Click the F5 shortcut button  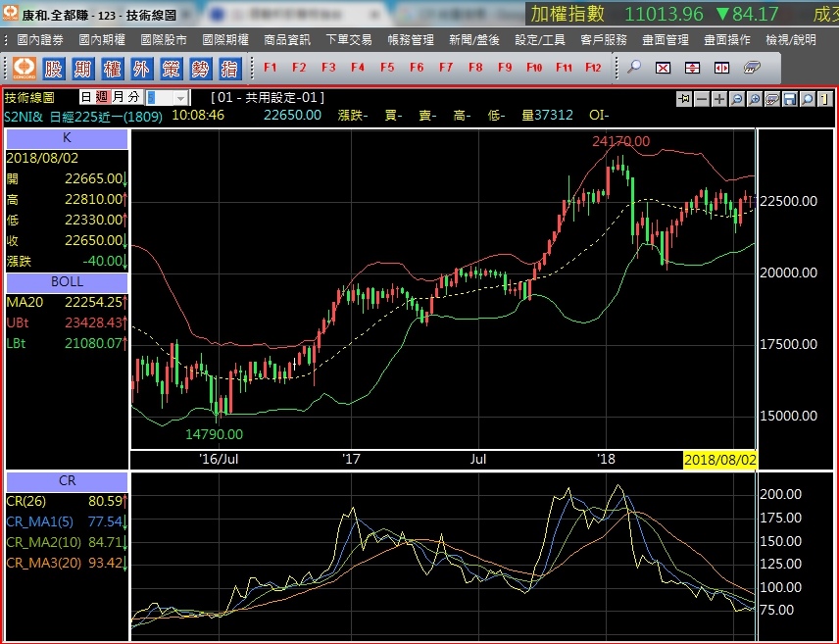pyautogui.click(x=387, y=68)
